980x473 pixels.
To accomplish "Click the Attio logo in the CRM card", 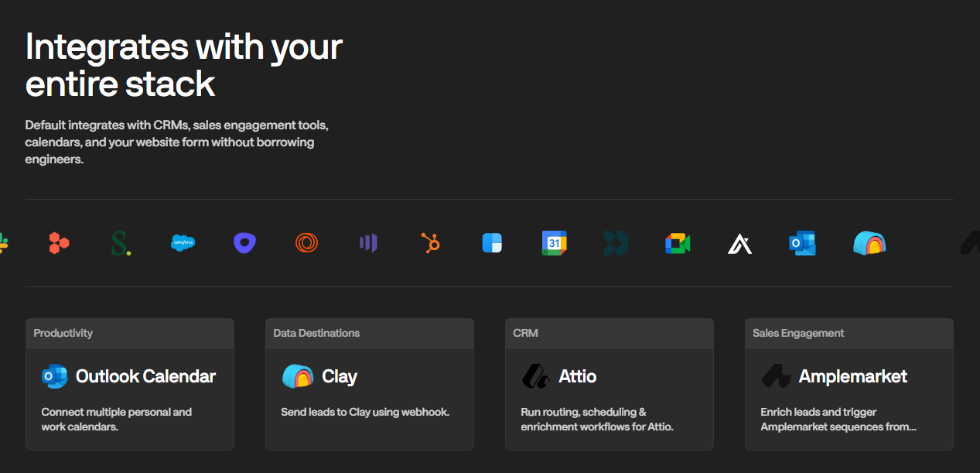I will tap(535, 377).
